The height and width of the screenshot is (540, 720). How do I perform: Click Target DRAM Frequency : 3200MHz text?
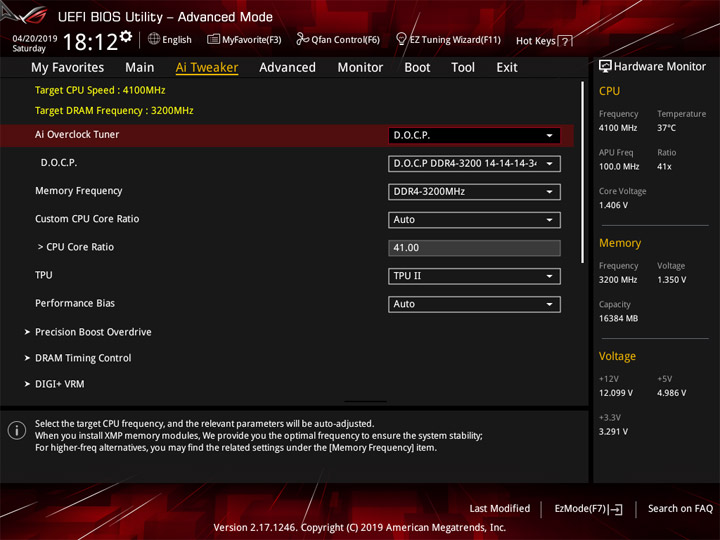[114, 111]
